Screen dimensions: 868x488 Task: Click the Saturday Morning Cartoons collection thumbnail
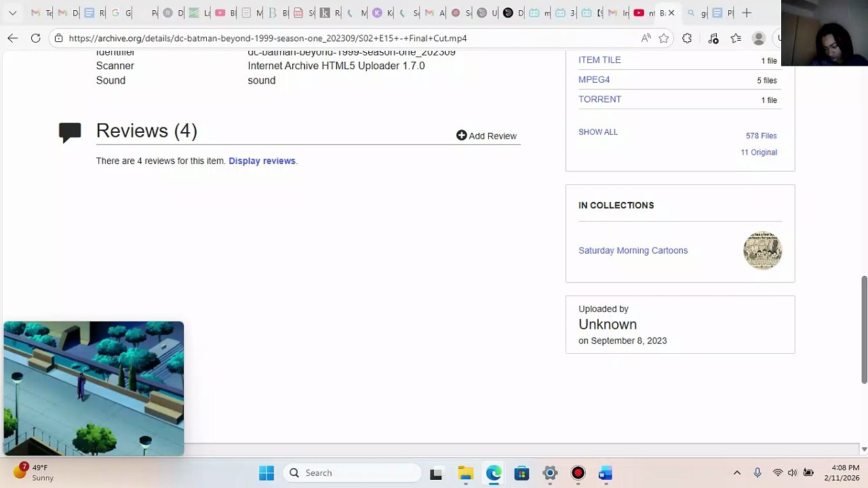click(x=762, y=250)
